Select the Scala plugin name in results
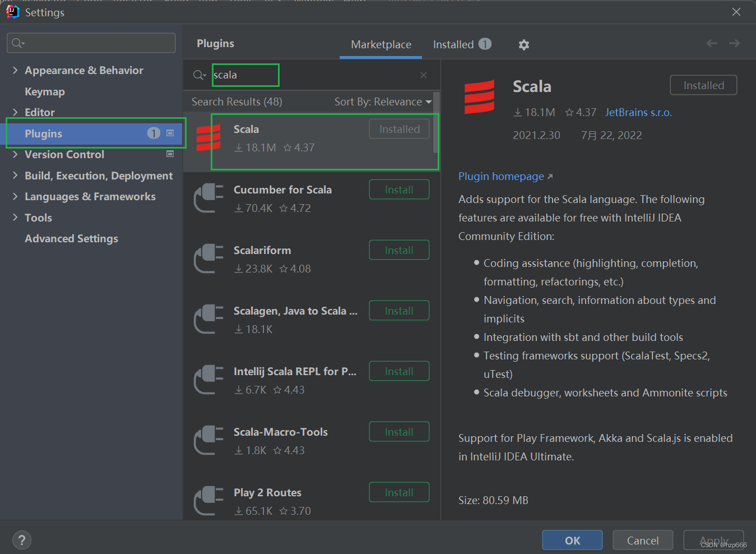This screenshot has width=756, height=554. point(246,129)
